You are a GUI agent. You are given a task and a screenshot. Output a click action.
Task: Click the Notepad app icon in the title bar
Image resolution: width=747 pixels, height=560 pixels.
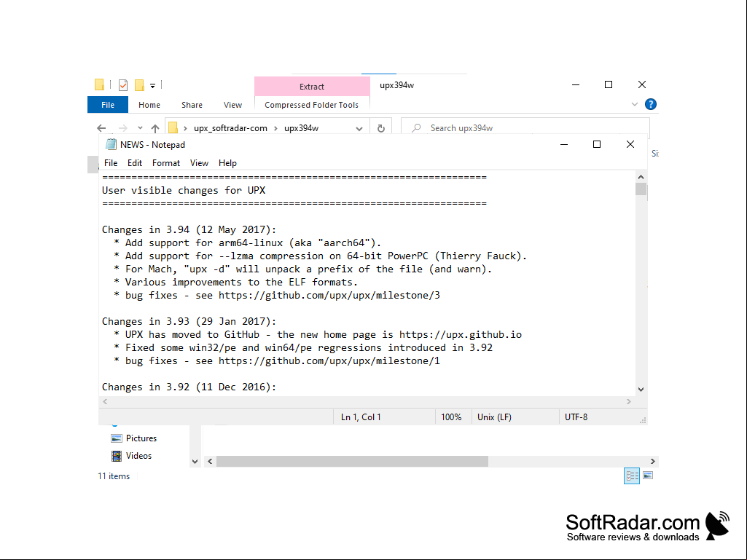(x=111, y=144)
